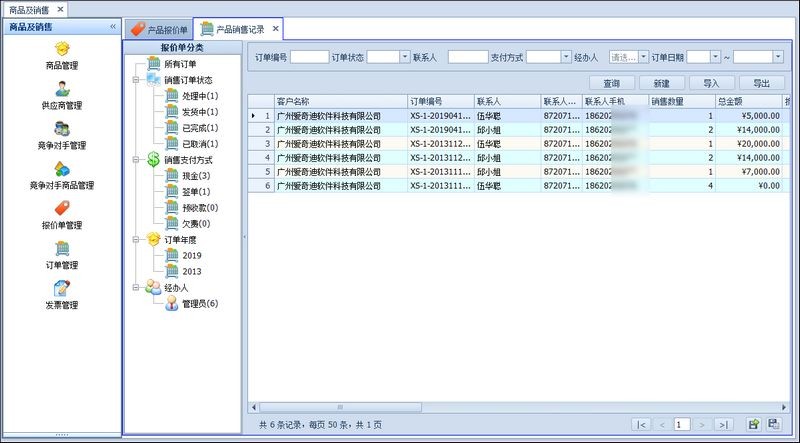The height and width of the screenshot is (443, 800).
Task: Select row with amount ¥20,000.00
Action: point(519,144)
